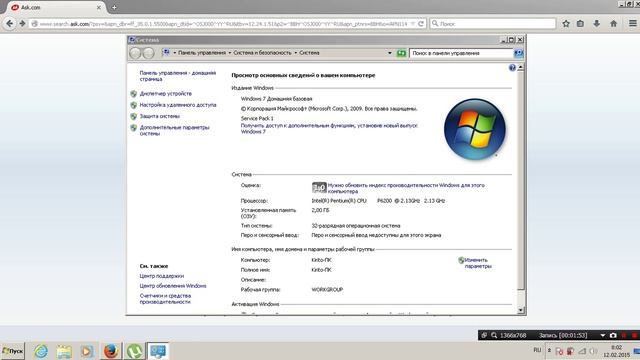Click the Firefox search box
Image resolution: width=640 pixels, height=360 pixels.
(493, 24)
